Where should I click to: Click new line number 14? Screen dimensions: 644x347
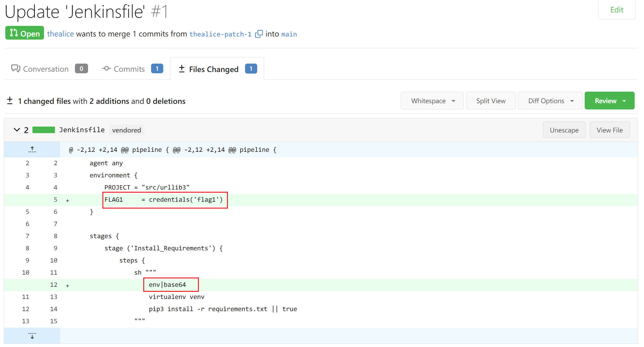(54, 309)
